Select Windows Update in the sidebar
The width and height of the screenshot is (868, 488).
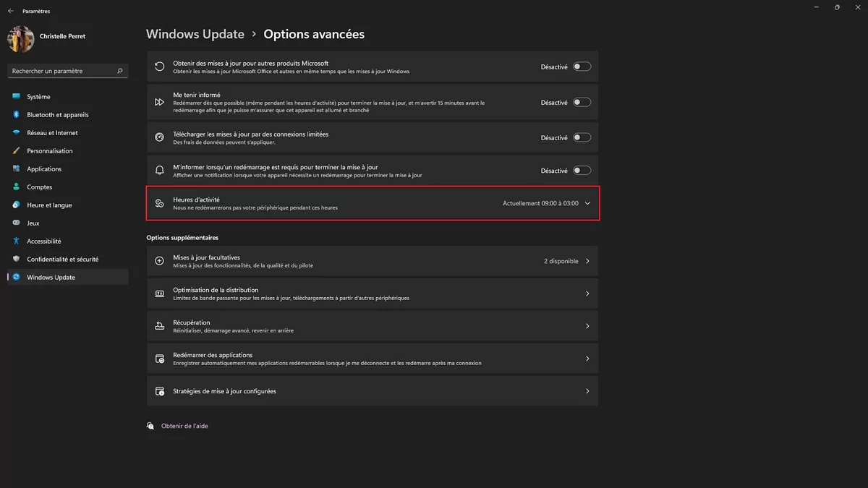point(68,278)
